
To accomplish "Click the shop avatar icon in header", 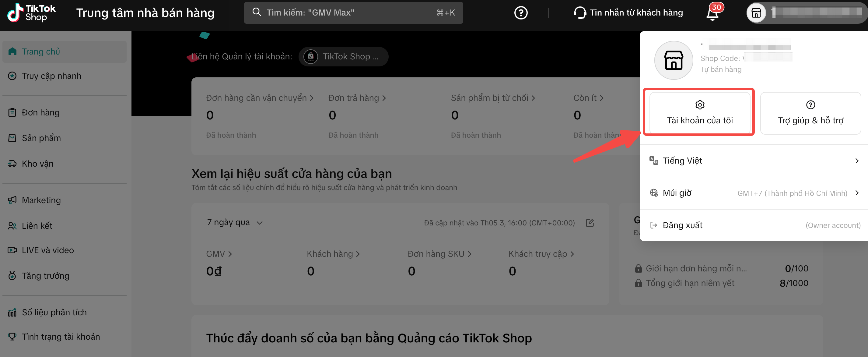I will [756, 13].
